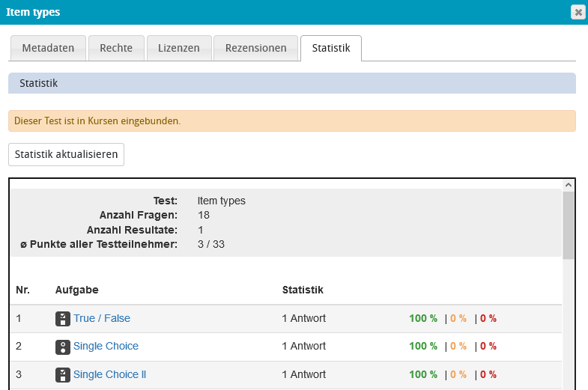
Task: Click the orange notice about Kursen eingebunden
Action: pos(291,121)
